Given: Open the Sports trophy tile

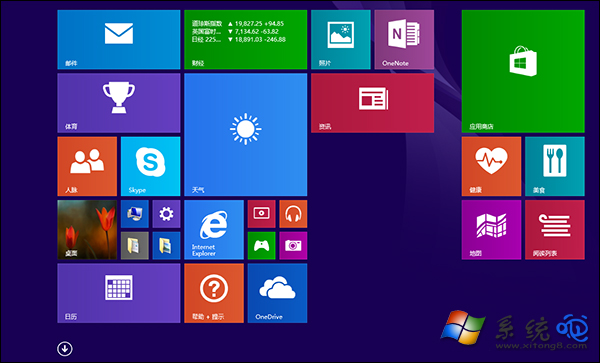Looking at the screenshot, I should tap(119, 103).
